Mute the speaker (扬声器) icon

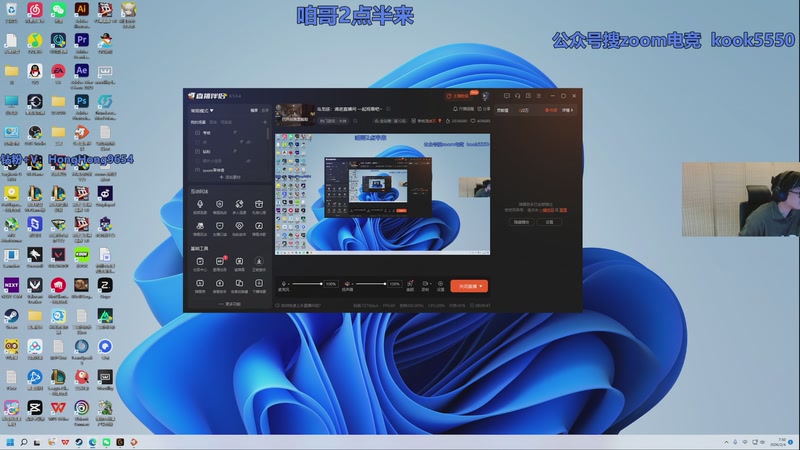point(346,284)
